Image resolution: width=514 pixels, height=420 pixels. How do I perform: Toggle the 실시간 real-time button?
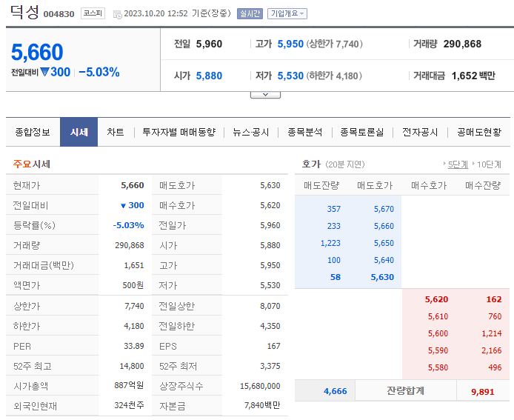(250, 13)
